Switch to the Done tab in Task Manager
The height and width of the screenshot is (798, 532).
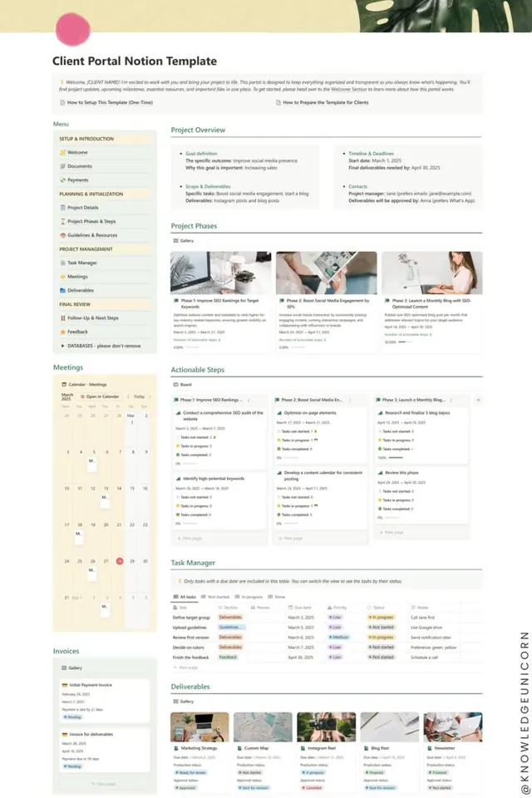pos(277,597)
